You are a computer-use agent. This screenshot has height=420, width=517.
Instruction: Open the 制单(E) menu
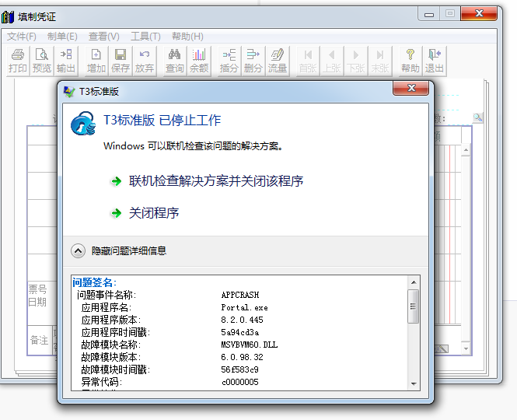tap(62, 37)
